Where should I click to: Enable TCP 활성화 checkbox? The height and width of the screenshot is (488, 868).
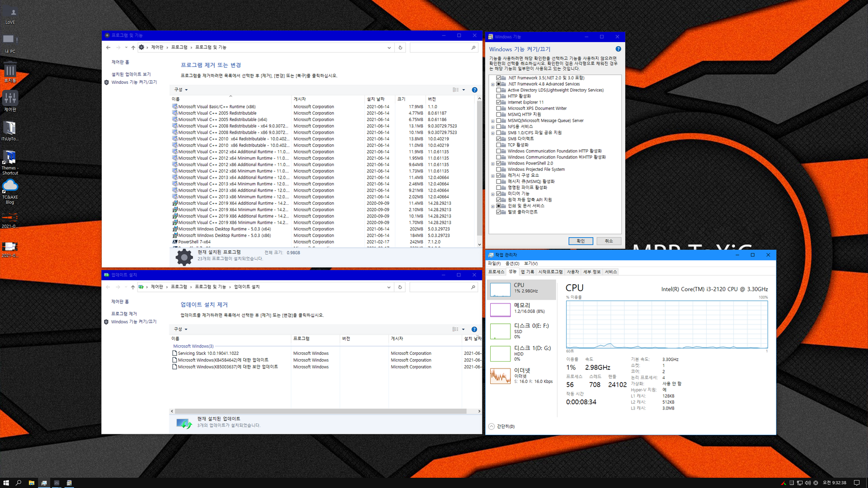coord(499,145)
